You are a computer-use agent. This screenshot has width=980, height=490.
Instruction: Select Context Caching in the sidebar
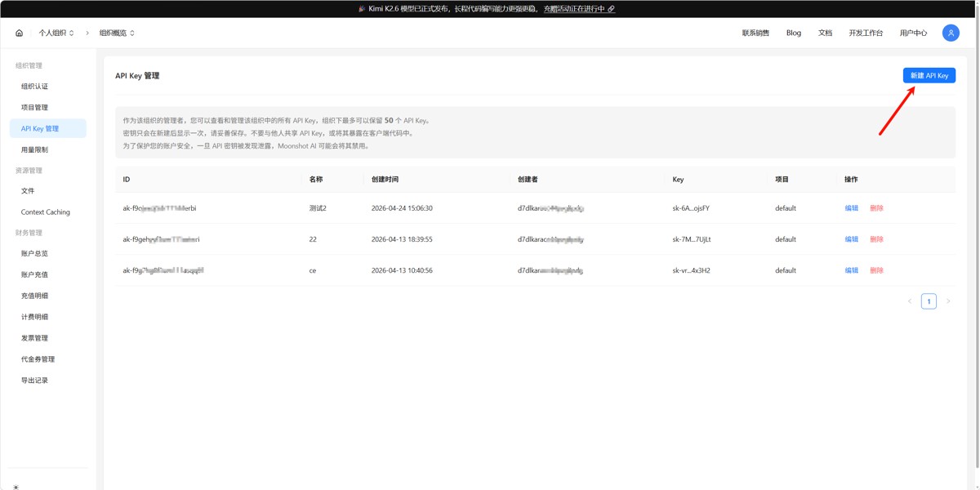tap(47, 212)
